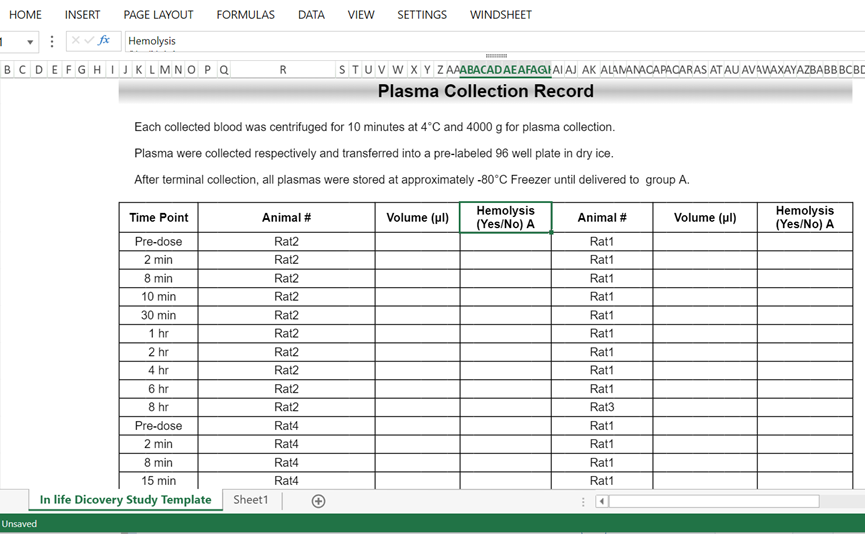Click the horizontal scrollbar track
The image size is (865, 534).
point(840,501)
